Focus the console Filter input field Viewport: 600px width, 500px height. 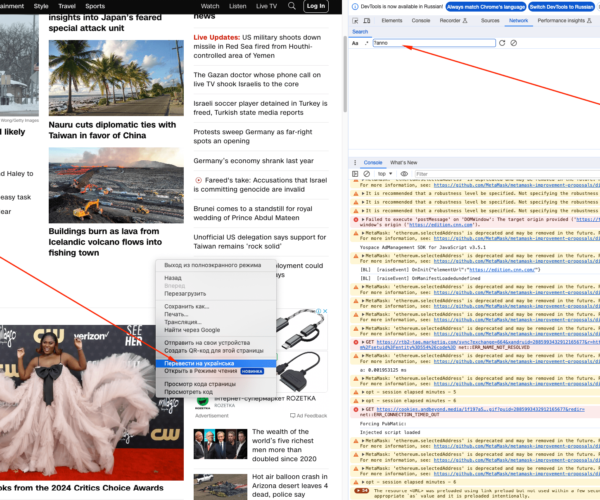point(450,173)
